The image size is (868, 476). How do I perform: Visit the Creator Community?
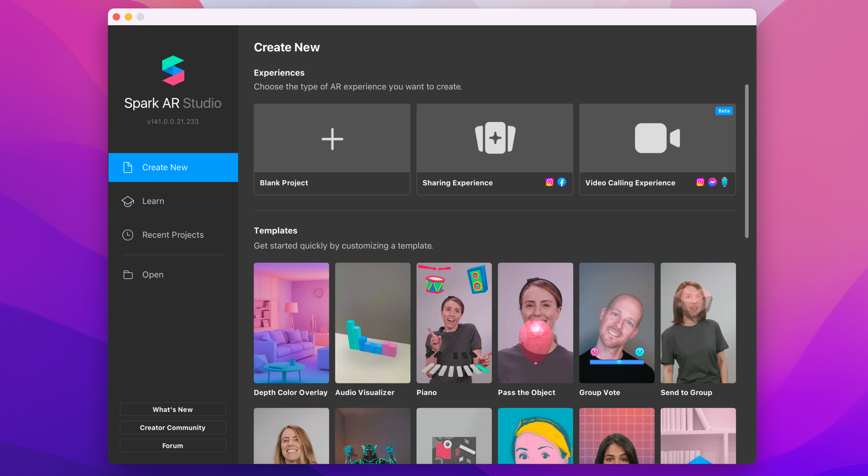pos(173,428)
